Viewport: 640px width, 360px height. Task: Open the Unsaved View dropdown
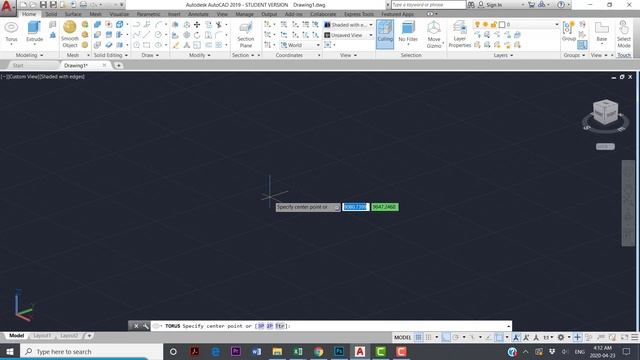point(349,35)
